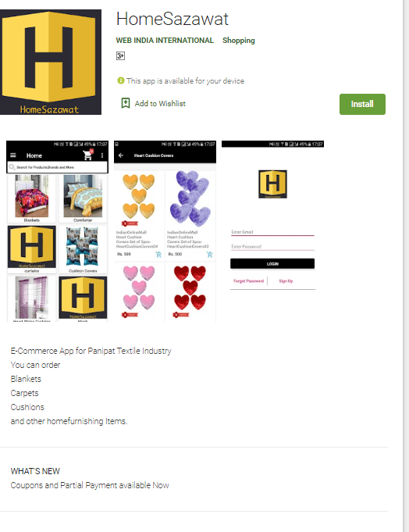Click the shopping cart icon in Home screenshot

point(87,155)
